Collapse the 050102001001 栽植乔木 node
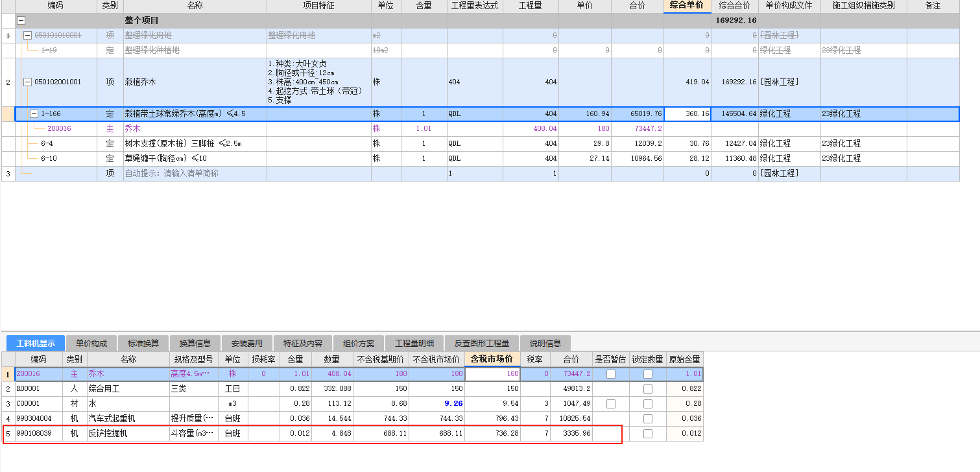Image resolution: width=980 pixels, height=472 pixels. tap(28, 82)
